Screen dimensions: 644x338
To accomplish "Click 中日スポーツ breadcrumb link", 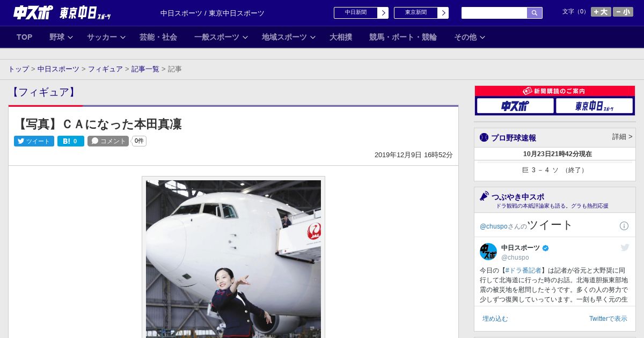I will (x=58, y=69).
